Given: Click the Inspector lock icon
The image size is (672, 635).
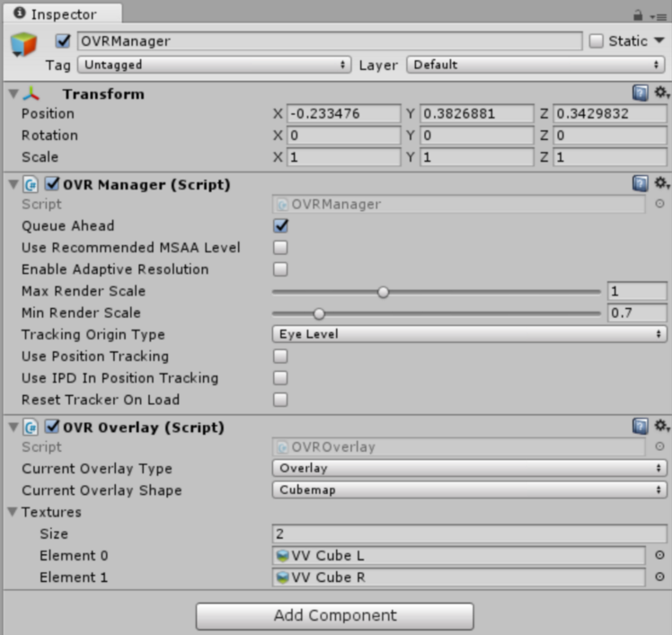Looking at the screenshot, I should (638, 16).
